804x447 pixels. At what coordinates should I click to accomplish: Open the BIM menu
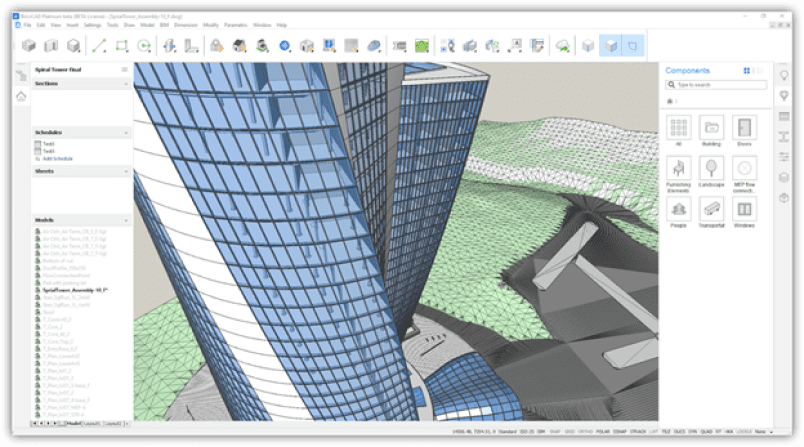click(164, 24)
